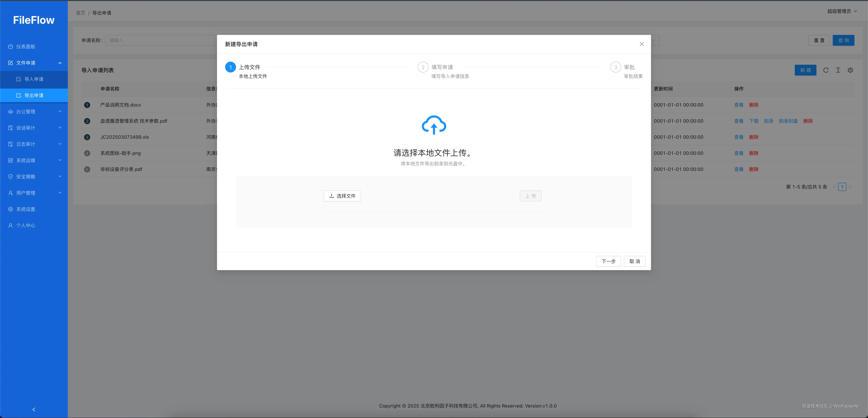Select the 仪表面板 dashboard icon in sidebar
The height and width of the screenshot is (418, 868).
point(10,46)
